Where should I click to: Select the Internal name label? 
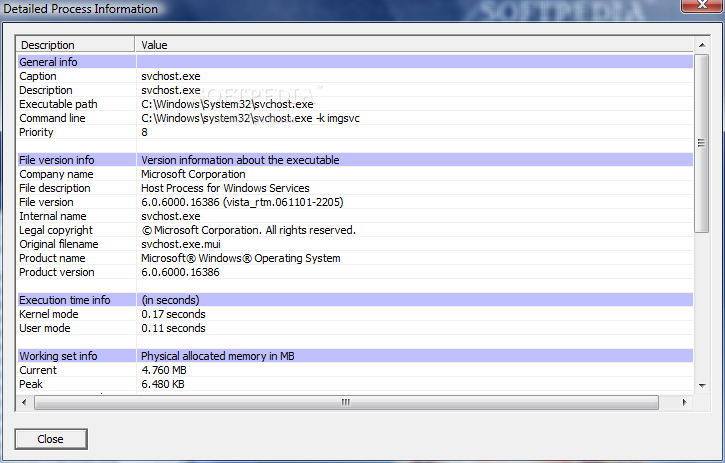tap(53, 216)
